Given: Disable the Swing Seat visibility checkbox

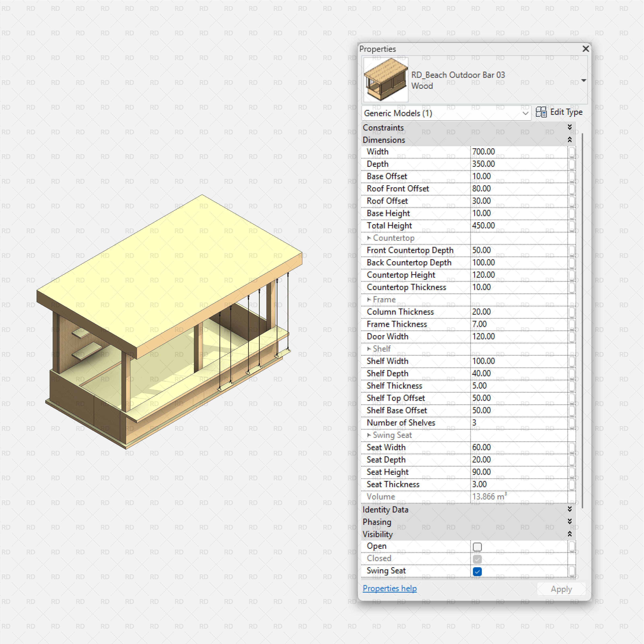Looking at the screenshot, I should [x=477, y=571].
